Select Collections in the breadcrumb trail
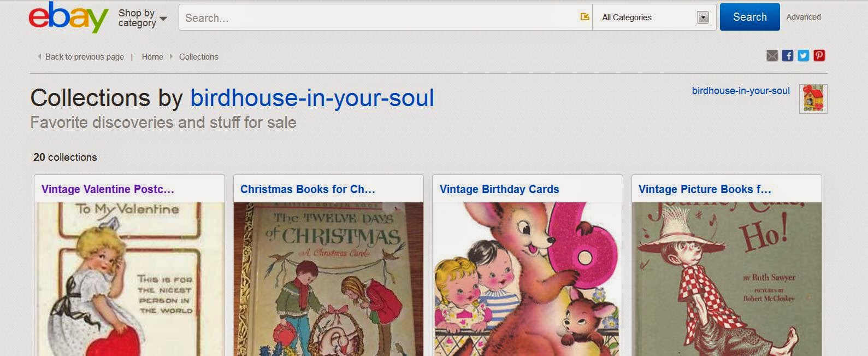The height and width of the screenshot is (356, 868). pyautogui.click(x=198, y=56)
